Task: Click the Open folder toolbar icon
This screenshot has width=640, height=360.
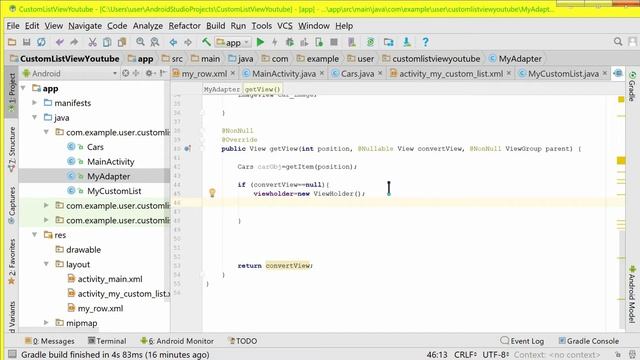Action: (12, 42)
